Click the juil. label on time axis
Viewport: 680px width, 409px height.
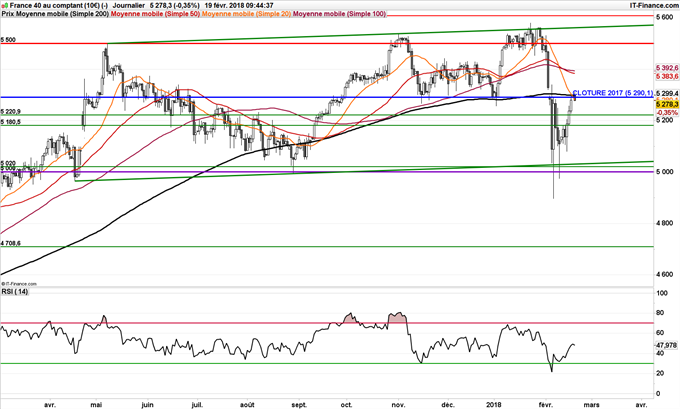tap(197, 405)
